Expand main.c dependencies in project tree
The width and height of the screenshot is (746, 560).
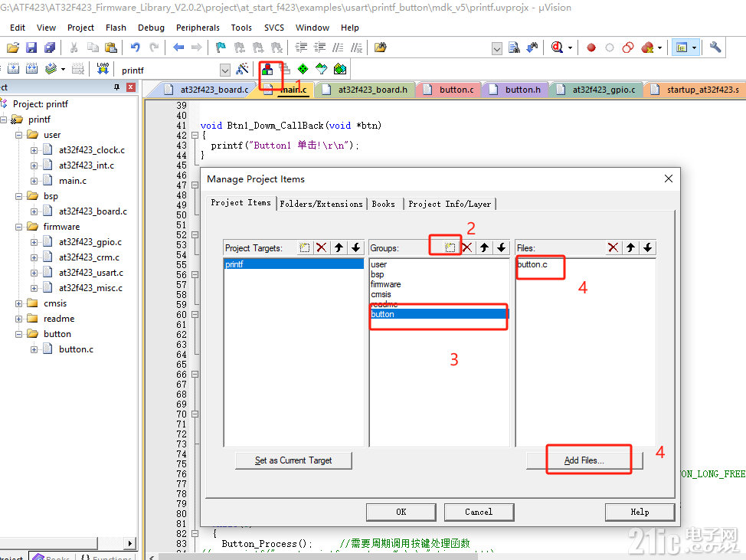[34, 181]
